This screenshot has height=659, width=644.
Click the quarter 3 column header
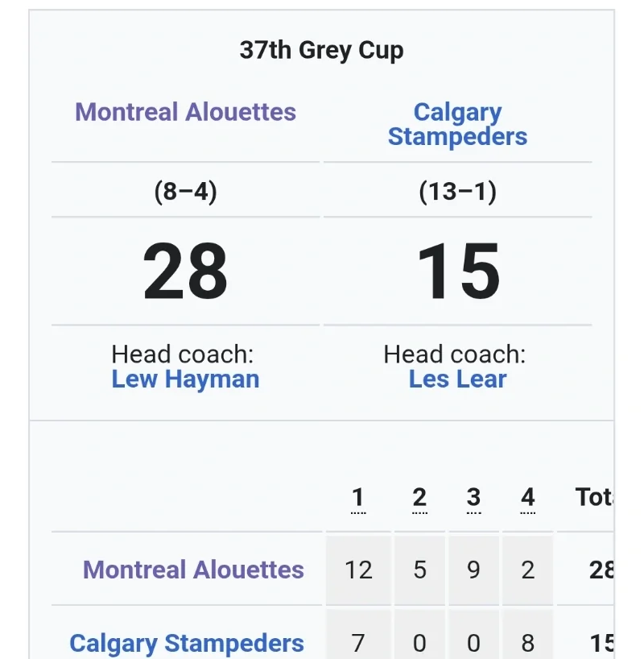473,498
